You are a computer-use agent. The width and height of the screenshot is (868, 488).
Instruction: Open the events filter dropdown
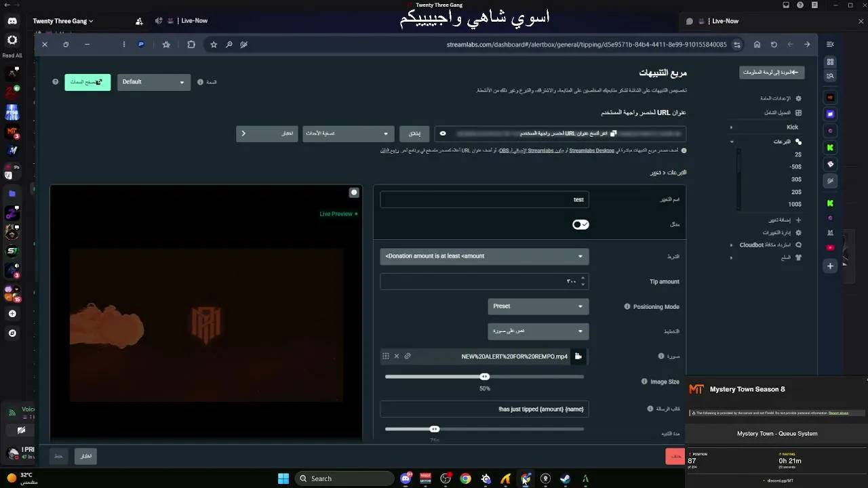coord(348,134)
